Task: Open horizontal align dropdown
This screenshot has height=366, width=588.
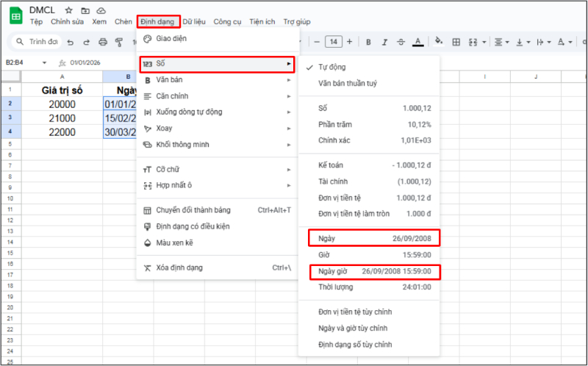Action: (501, 42)
